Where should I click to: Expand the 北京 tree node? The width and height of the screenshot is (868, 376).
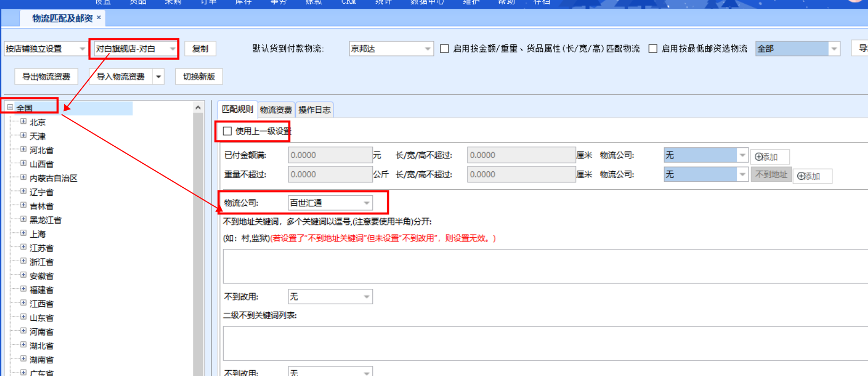pyautogui.click(x=23, y=122)
